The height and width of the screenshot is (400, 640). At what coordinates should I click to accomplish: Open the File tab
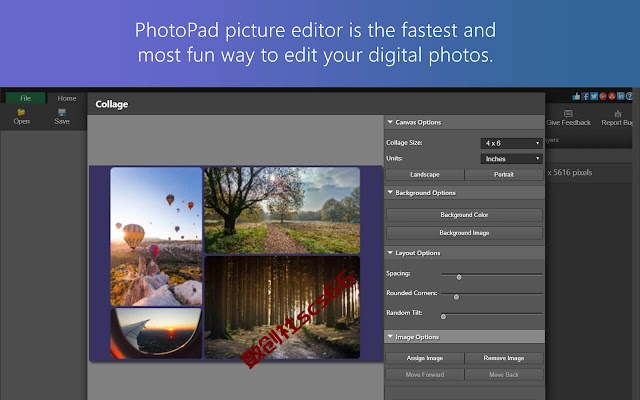25,98
